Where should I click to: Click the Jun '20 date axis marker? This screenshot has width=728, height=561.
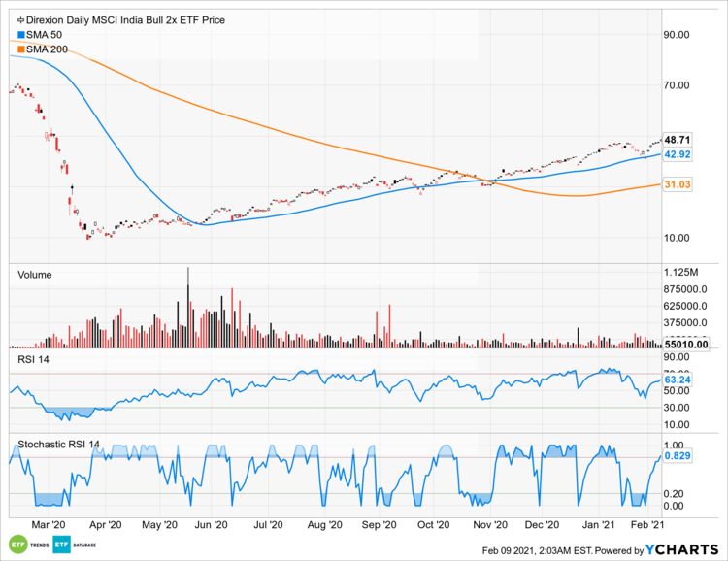click(x=211, y=524)
